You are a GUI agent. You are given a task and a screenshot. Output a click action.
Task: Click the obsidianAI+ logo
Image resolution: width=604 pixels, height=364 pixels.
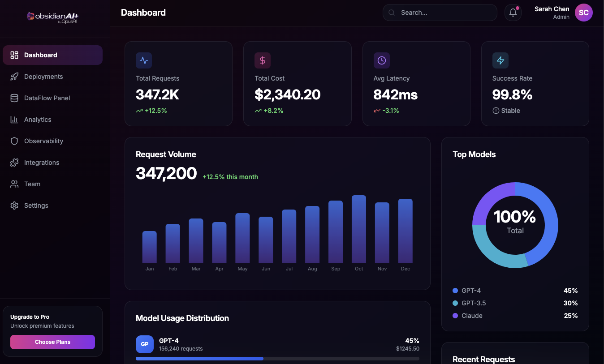53,17
